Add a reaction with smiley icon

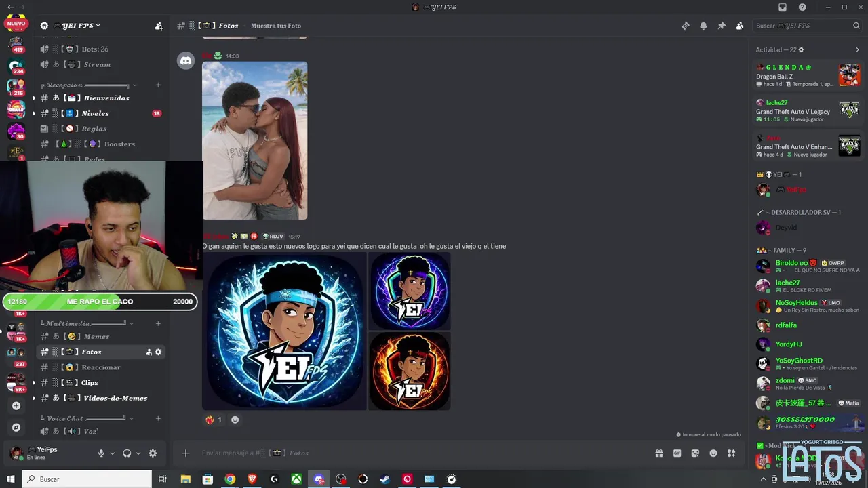pyautogui.click(x=235, y=420)
